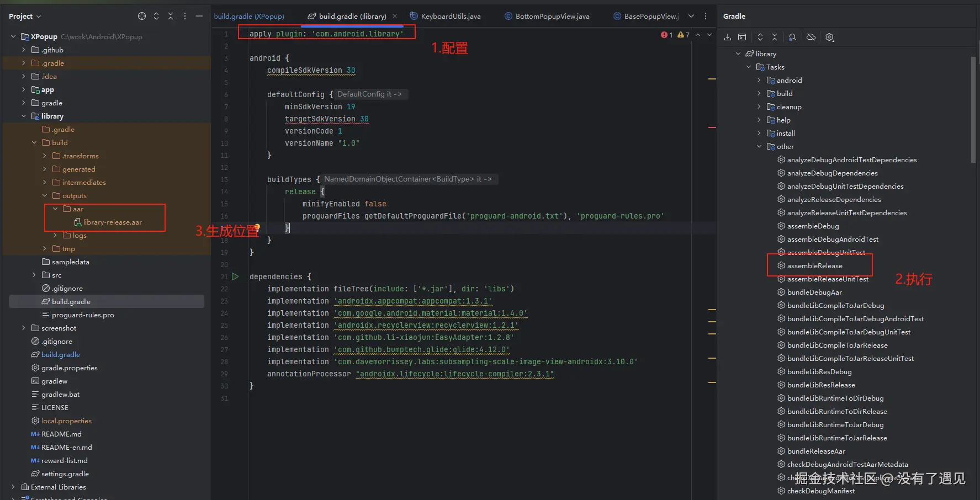Expand the app module folder
Viewport: 980px width, 500px height.
(23, 89)
